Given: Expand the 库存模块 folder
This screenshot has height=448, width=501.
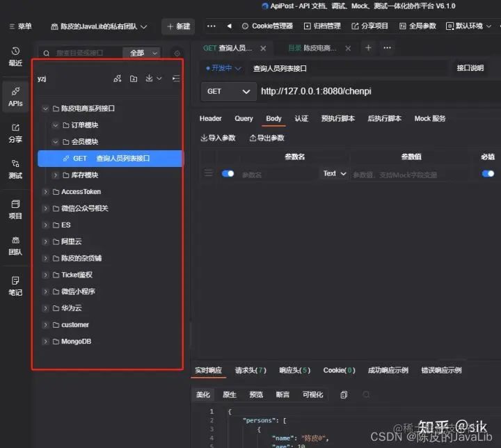Looking at the screenshot, I should tap(55, 175).
